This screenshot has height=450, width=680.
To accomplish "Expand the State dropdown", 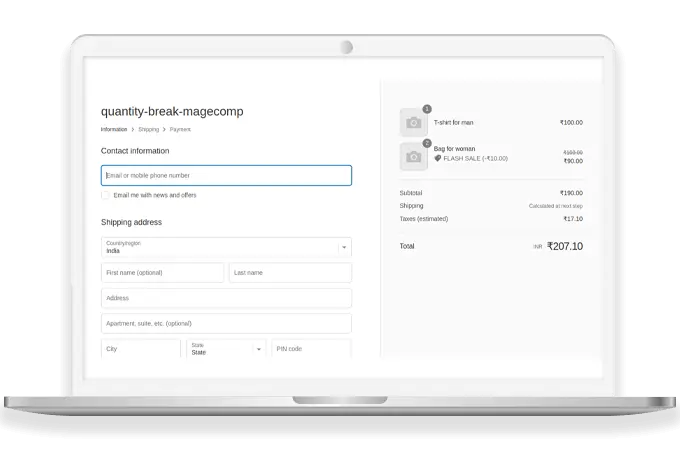I will [226, 349].
